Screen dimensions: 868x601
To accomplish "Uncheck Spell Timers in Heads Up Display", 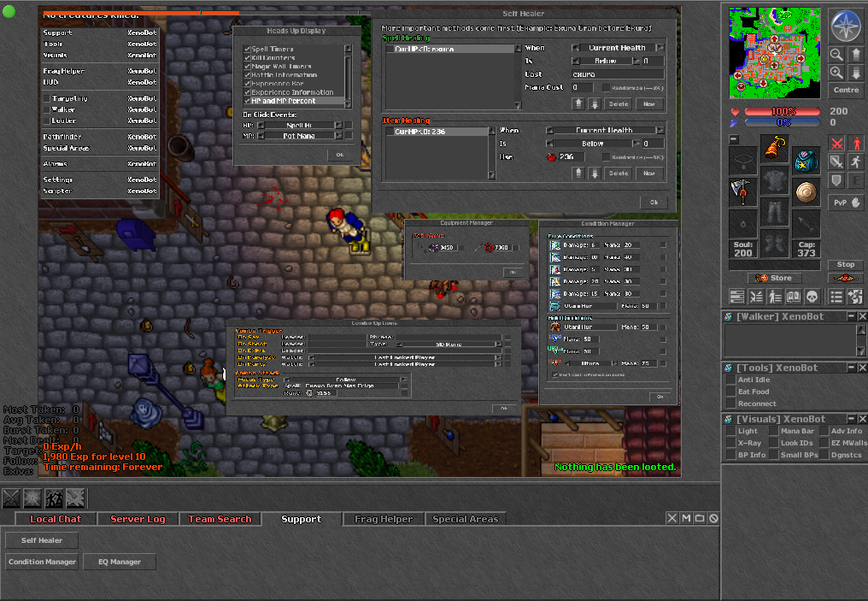I will [x=248, y=49].
